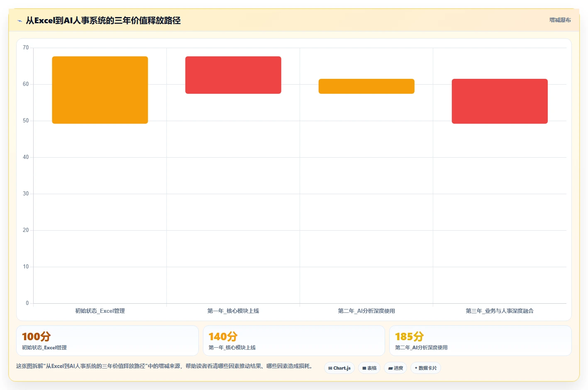The width and height of the screenshot is (588, 390).
Task: Click x-axis label 第一年_核心模块上线
Action: (x=233, y=311)
